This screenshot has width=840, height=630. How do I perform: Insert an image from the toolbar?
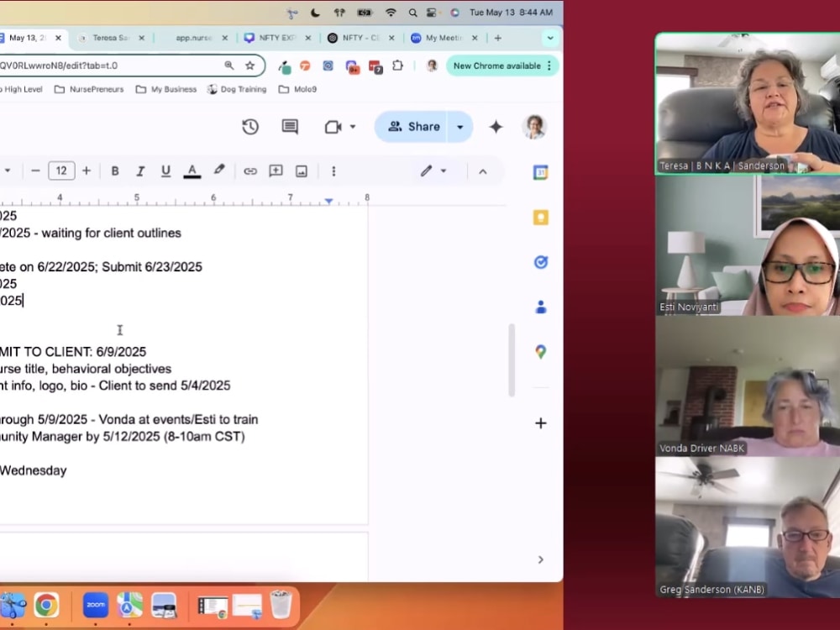tap(302, 171)
